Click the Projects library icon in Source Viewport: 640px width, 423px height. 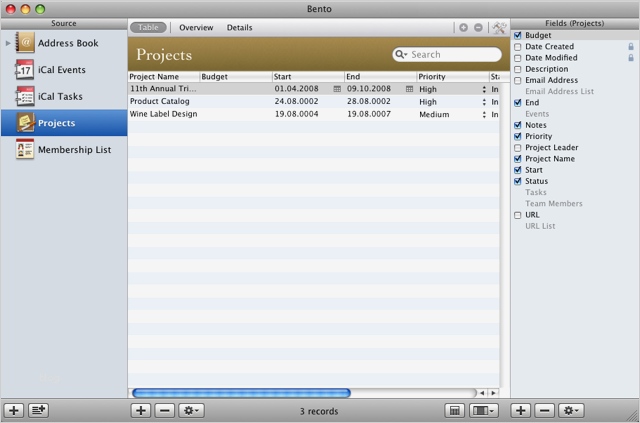click(25, 122)
